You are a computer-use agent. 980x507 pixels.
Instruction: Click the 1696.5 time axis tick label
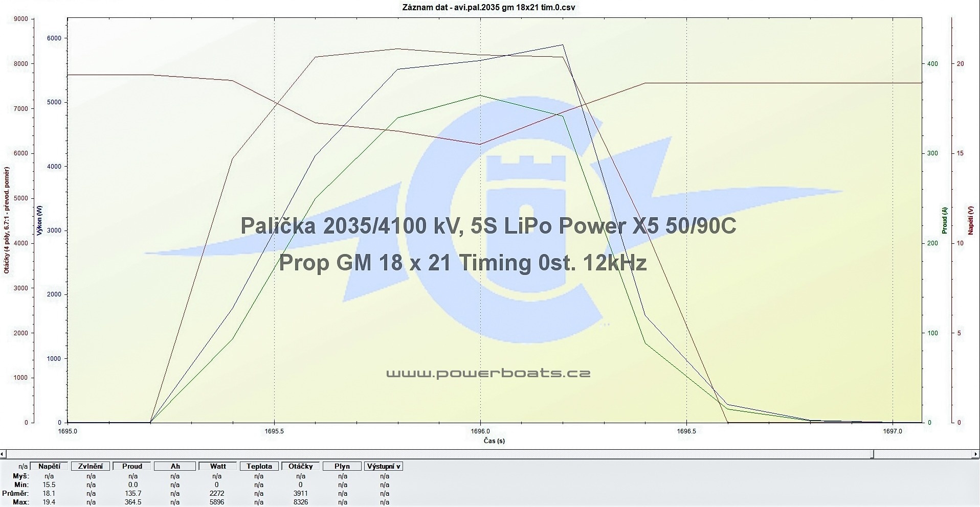pos(686,431)
